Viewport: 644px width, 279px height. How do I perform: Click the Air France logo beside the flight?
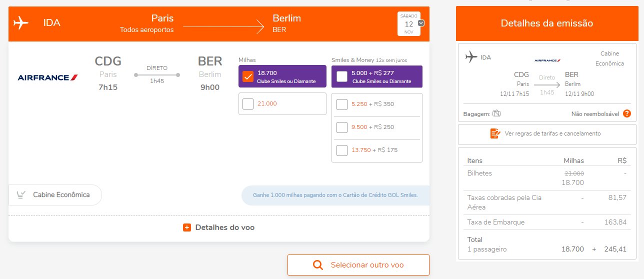click(48, 77)
